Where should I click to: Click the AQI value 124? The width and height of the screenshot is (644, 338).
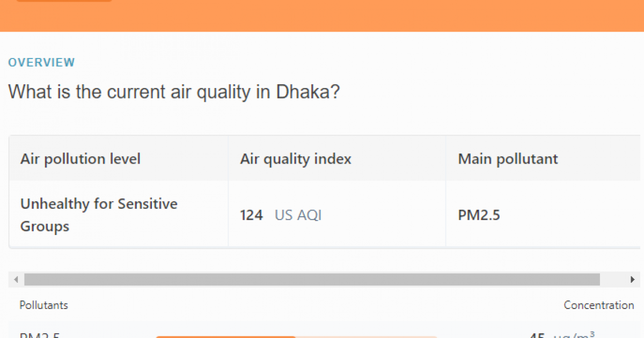[251, 215]
